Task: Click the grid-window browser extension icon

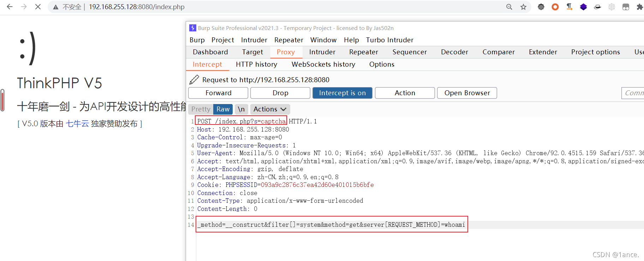Action: tap(626, 7)
